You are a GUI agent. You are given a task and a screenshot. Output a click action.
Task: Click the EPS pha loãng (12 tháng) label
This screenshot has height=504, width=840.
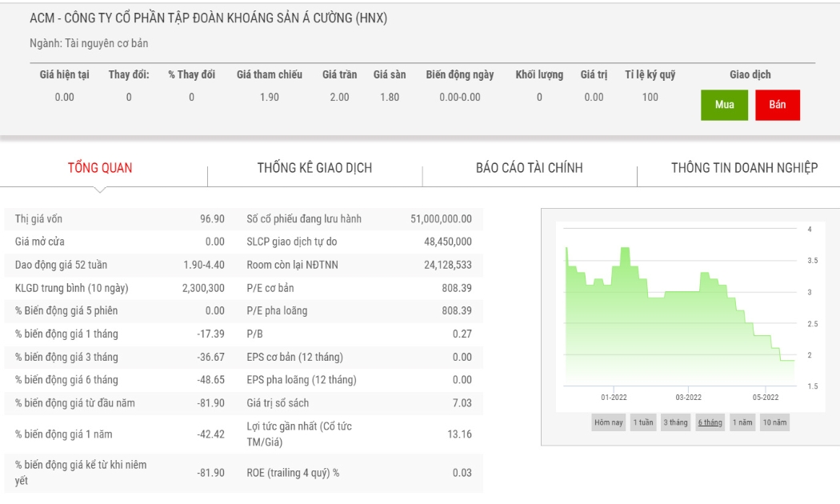coord(302,380)
